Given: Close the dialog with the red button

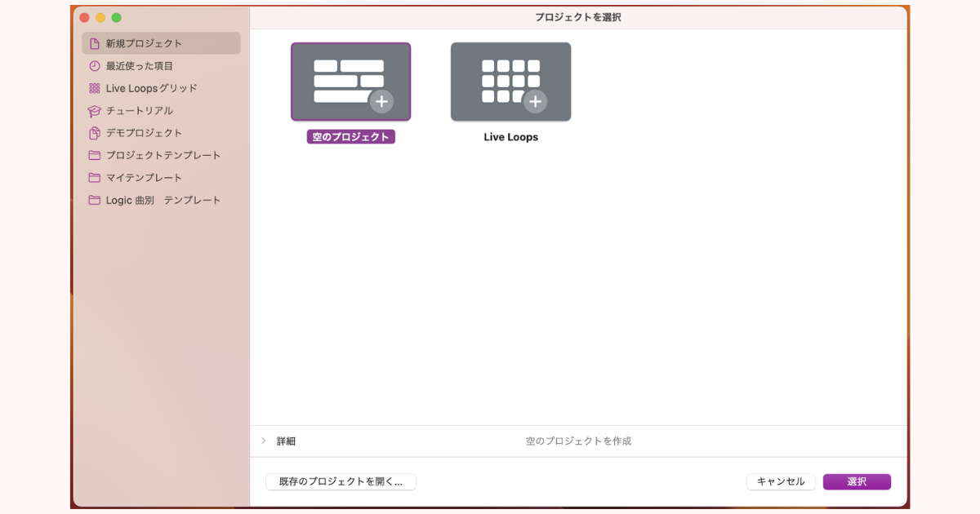Looking at the screenshot, I should click(84, 17).
